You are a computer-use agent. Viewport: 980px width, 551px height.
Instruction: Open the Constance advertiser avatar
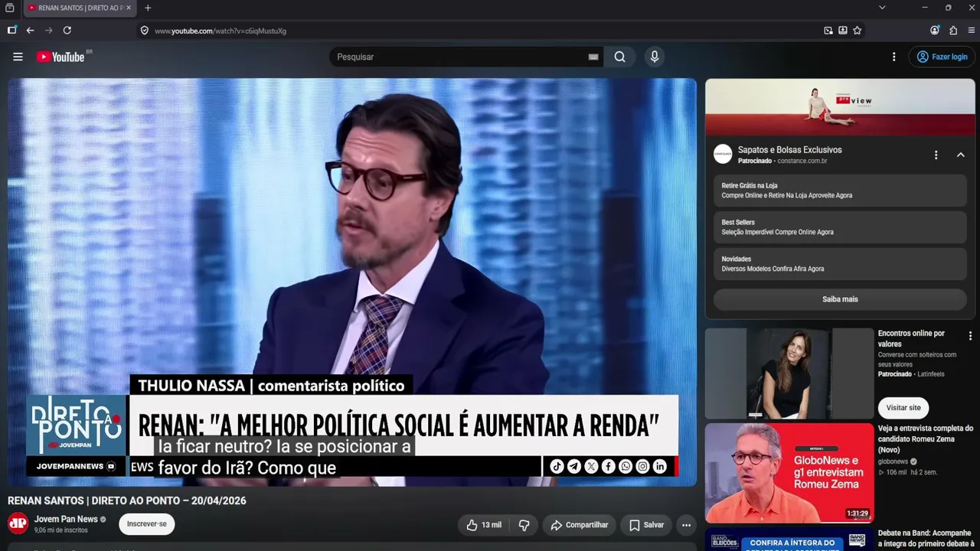point(723,155)
